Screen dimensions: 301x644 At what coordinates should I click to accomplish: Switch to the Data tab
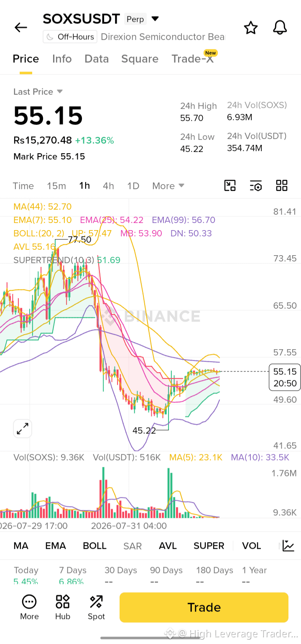pyautogui.click(x=97, y=59)
